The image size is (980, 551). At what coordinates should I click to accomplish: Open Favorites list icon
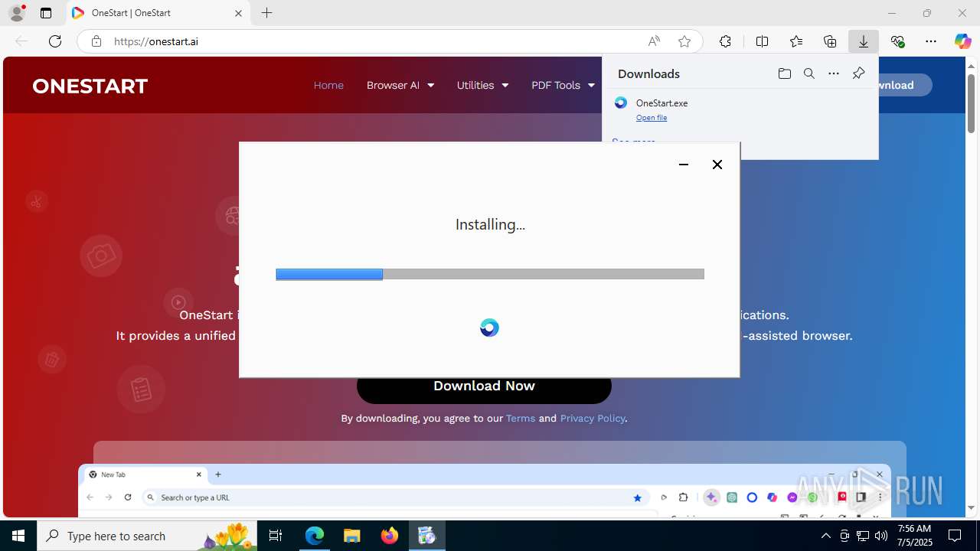[796, 41]
